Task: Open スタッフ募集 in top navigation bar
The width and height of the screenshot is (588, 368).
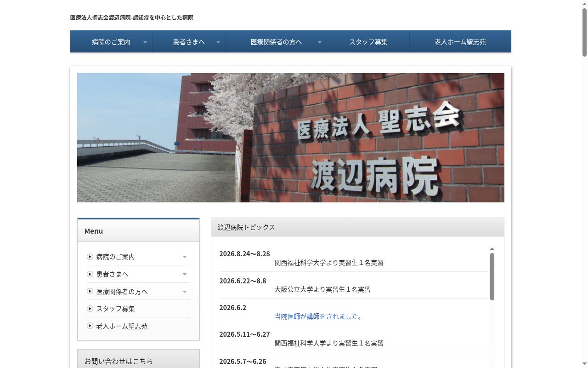Action: (x=368, y=42)
